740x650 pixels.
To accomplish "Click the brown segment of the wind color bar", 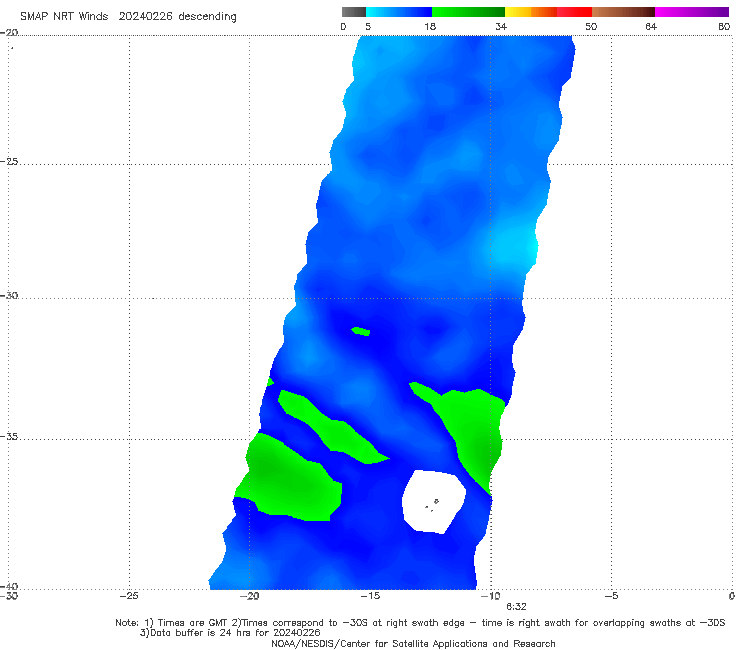I will click(623, 12).
